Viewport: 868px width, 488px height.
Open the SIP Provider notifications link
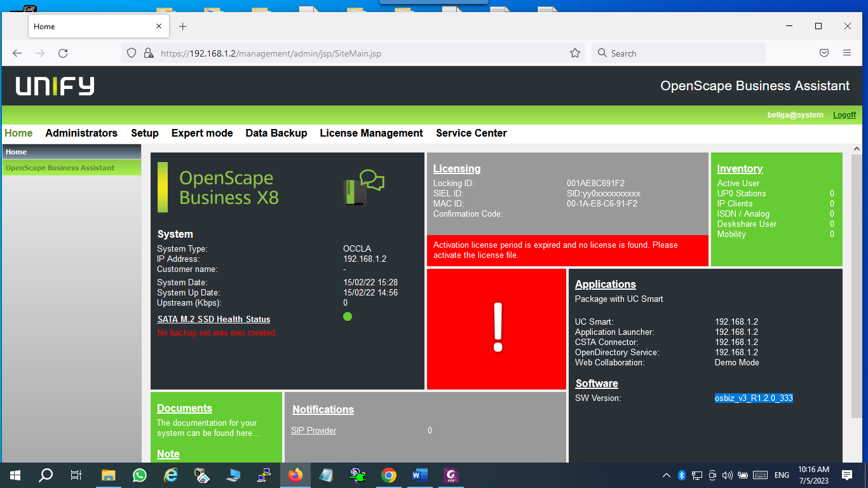(x=314, y=431)
